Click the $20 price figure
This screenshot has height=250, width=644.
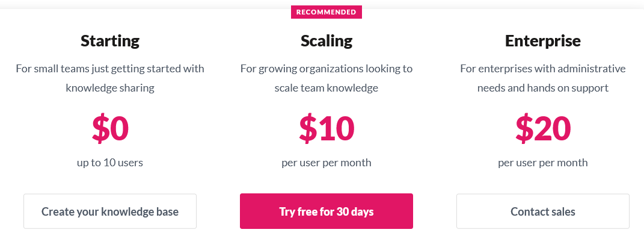543,127
